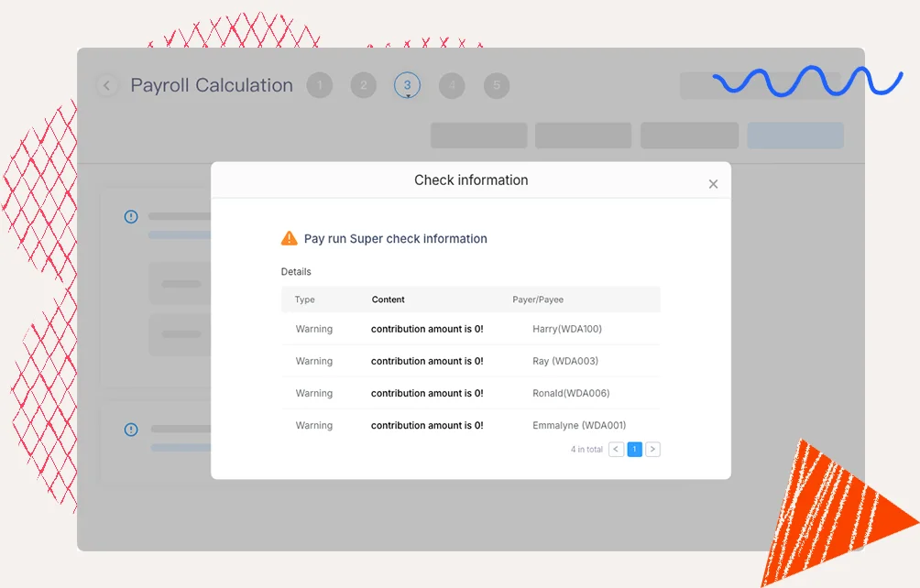Click the back arrow beside Payroll Calculation
The height and width of the screenshot is (588, 920).
(107, 86)
